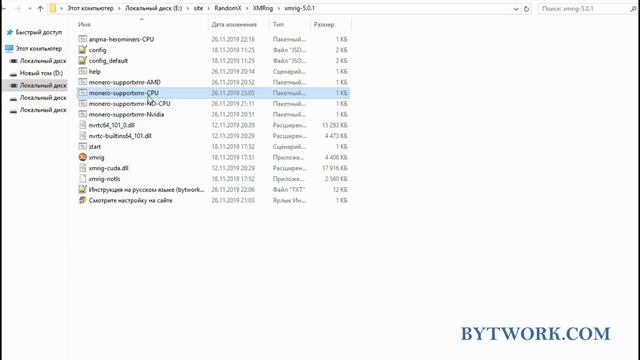Click the 17 916 КБ size cell
This screenshot has height=360, width=640.
335,168
